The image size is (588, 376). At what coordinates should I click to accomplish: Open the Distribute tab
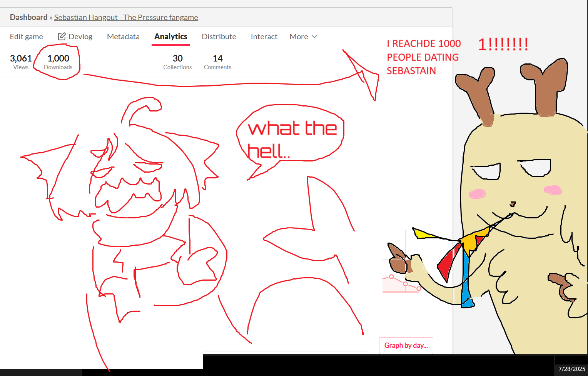pos(219,37)
